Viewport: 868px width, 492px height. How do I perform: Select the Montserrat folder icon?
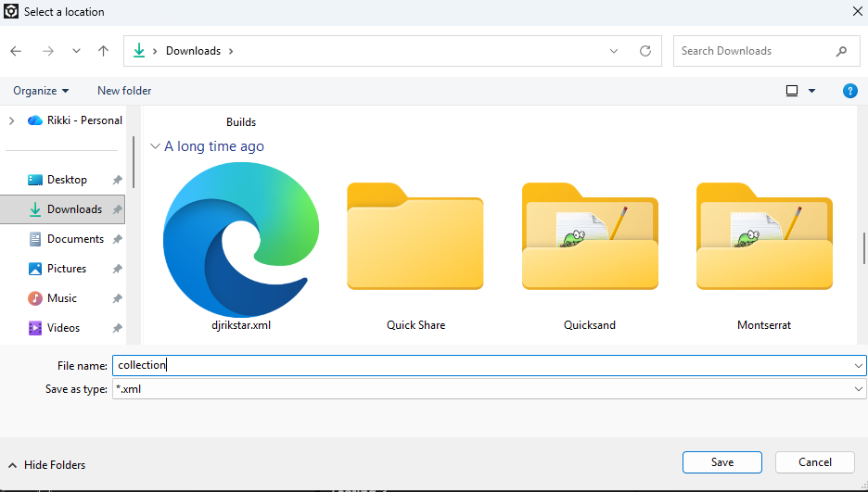764,236
